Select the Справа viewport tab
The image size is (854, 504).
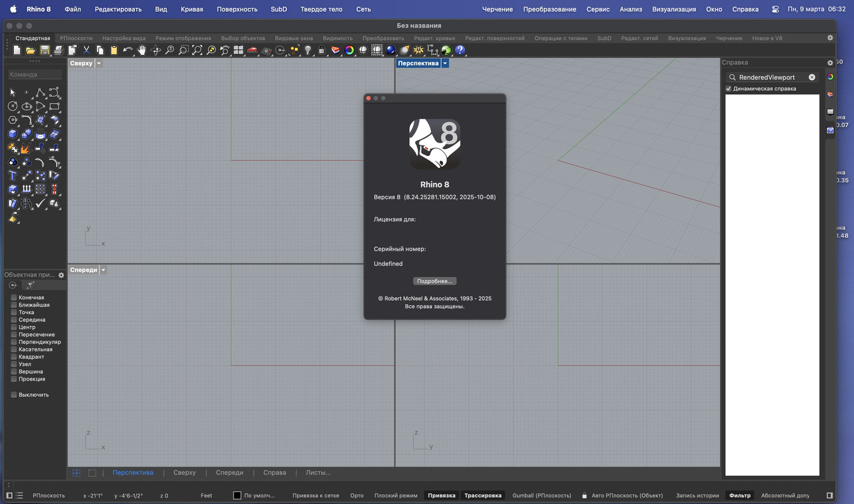275,473
